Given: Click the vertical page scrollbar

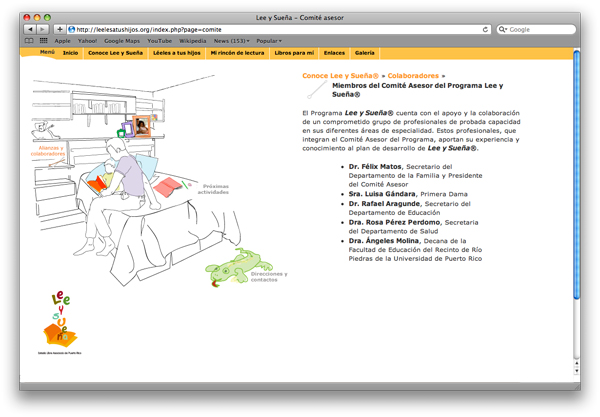Looking at the screenshot, I should [x=576, y=180].
